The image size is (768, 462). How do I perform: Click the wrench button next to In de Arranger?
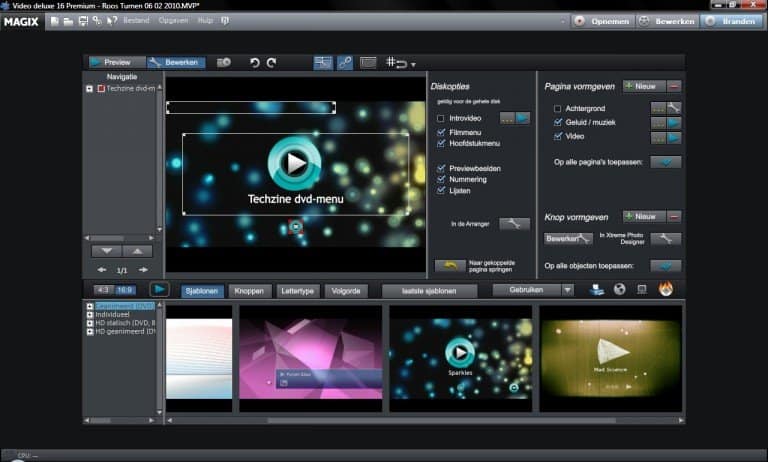click(514, 224)
